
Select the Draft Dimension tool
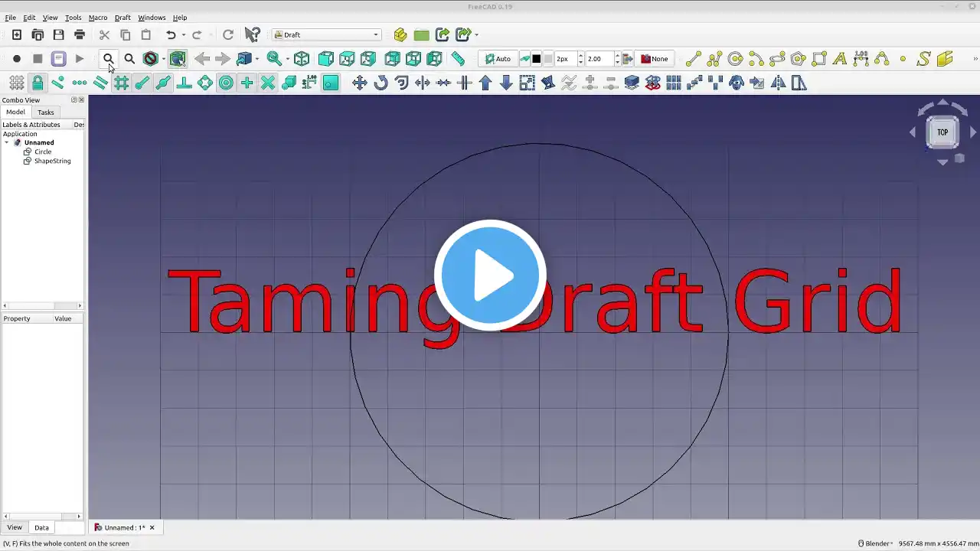pyautogui.click(x=861, y=58)
